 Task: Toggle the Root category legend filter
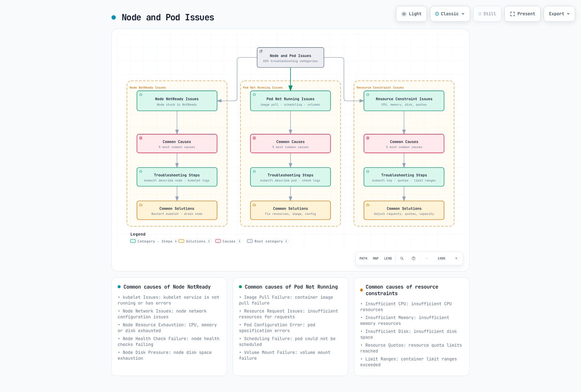[268, 241]
